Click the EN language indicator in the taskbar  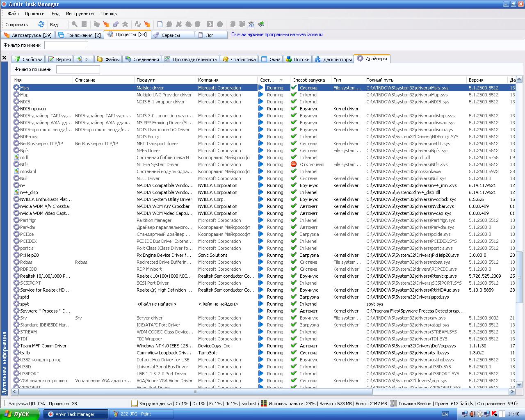tap(445, 414)
